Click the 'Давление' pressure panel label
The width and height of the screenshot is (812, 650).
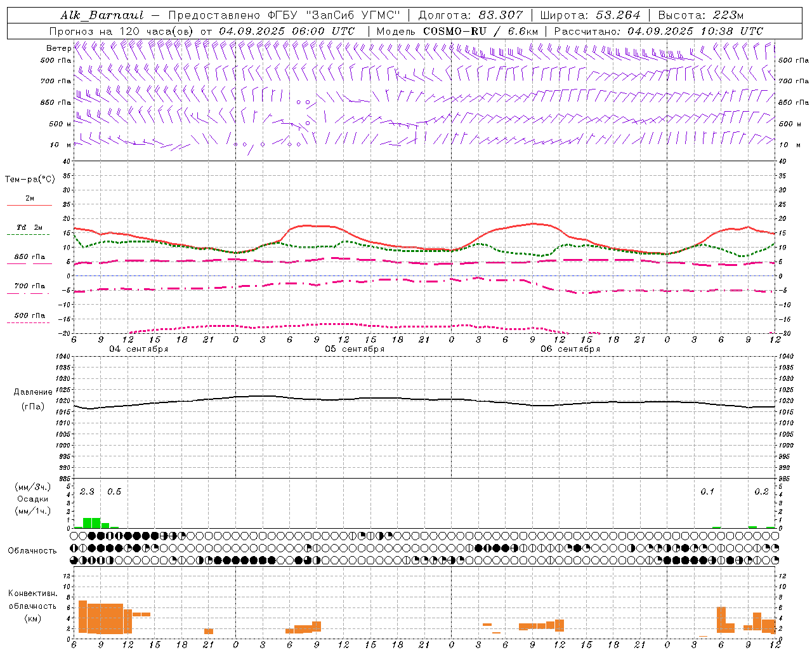point(33,392)
